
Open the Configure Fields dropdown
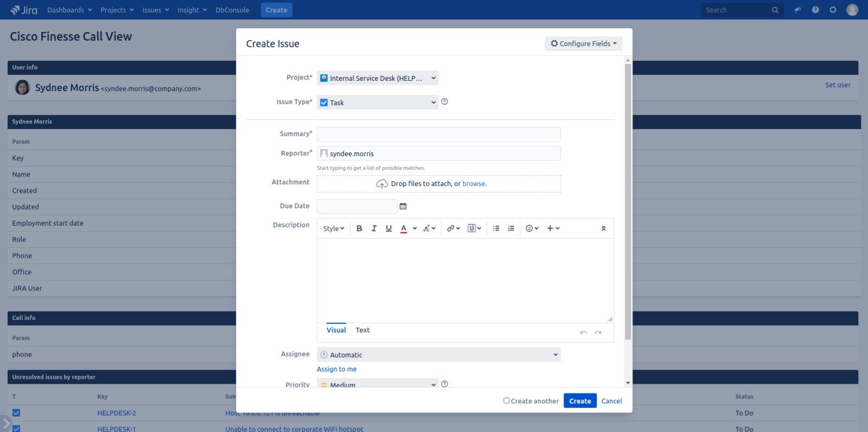click(583, 43)
